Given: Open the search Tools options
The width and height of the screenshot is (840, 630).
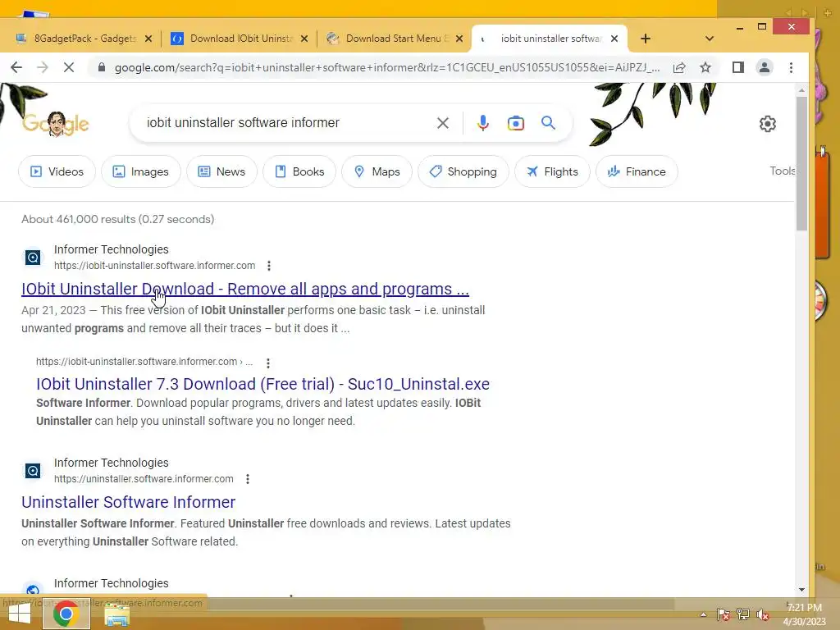Looking at the screenshot, I should pyautogui.click(x=782, y=171).
